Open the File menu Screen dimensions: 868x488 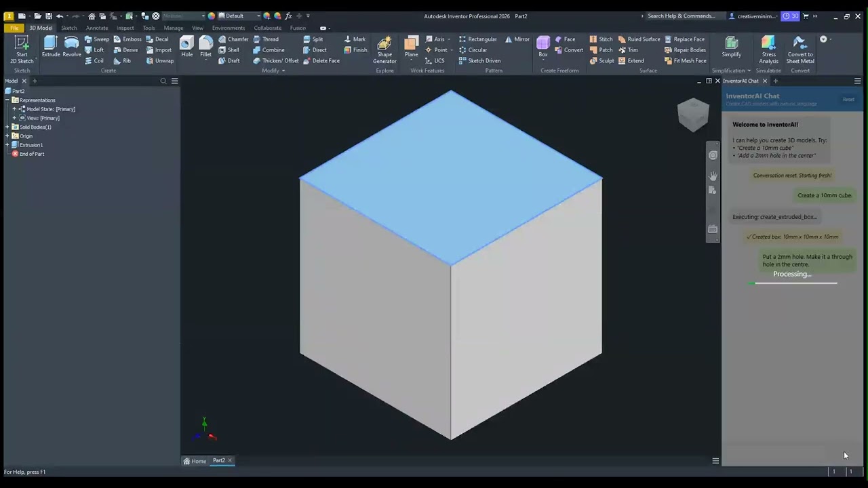point(14,28)
